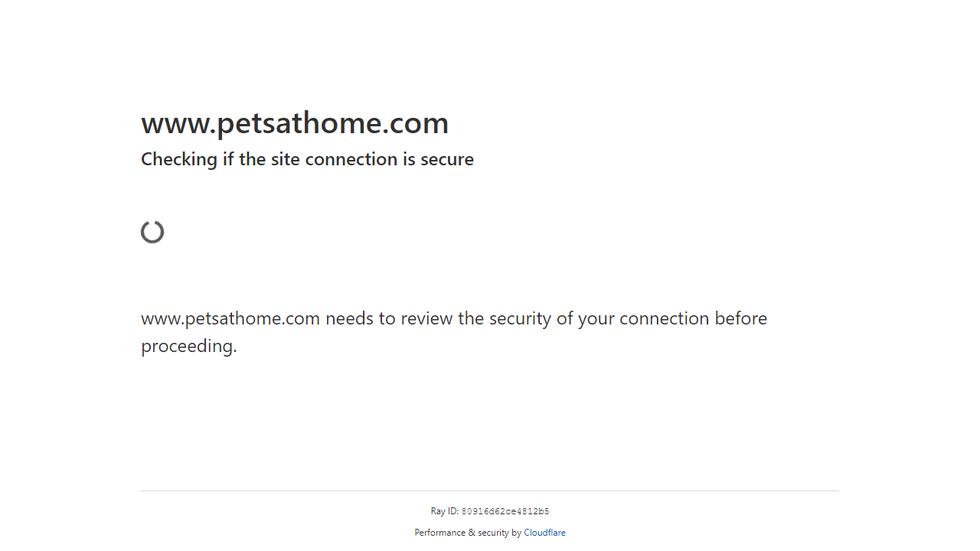Image resolution: width=980 pixels, height=551 pixels.
Task: Open the Cloudflare link in footer
Action: [544, 533]
